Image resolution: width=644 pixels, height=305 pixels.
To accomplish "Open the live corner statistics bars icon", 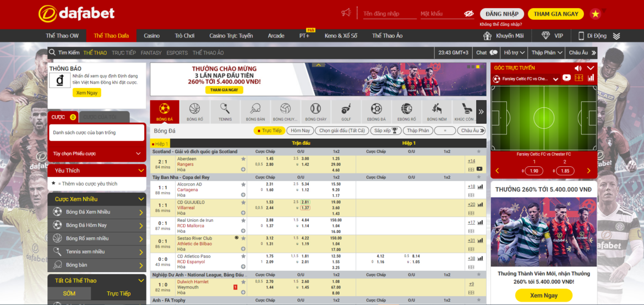I will point(591,78).
